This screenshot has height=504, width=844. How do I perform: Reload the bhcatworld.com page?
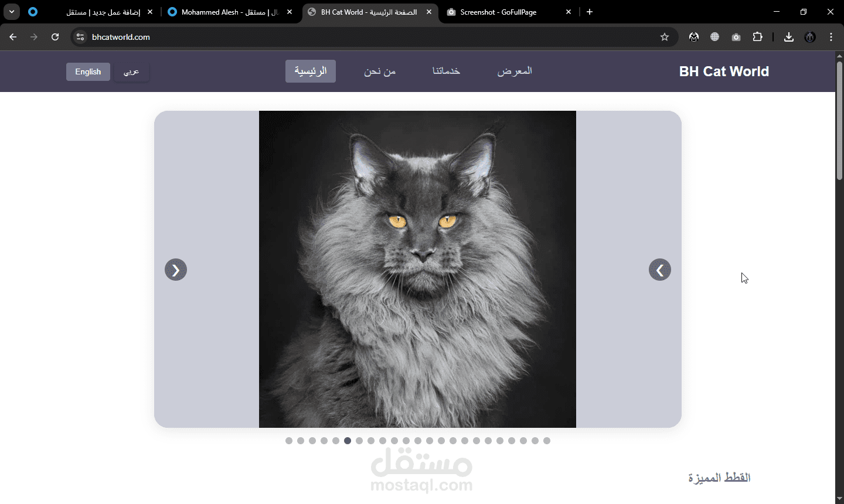55,37
